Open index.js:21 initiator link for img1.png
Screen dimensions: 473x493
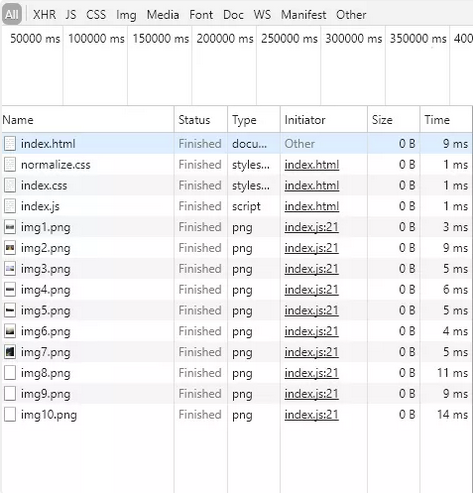click(x=311, y=228)
